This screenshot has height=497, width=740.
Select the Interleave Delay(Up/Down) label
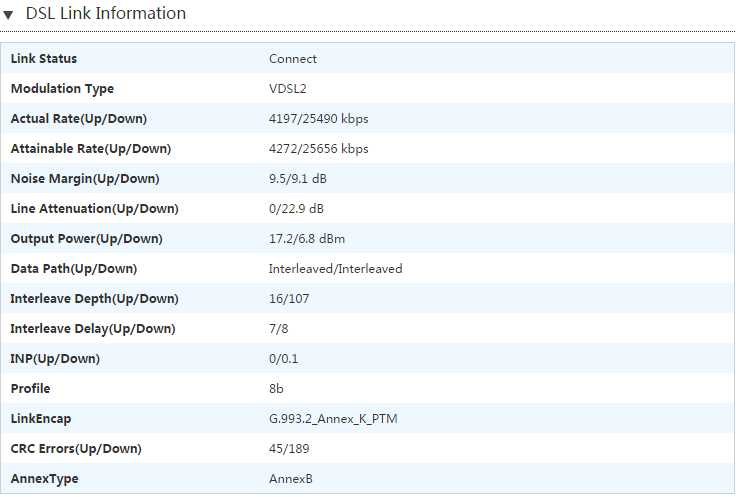tap(92, 329)
